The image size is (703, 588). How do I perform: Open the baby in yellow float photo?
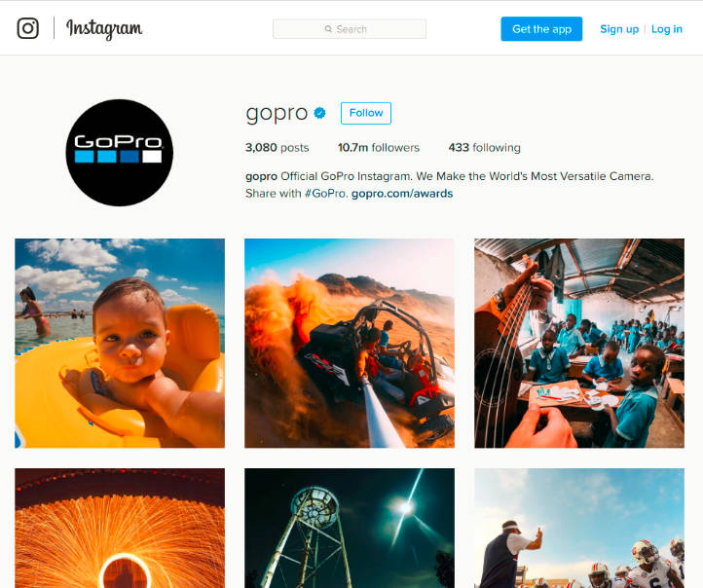pos(120,343)
